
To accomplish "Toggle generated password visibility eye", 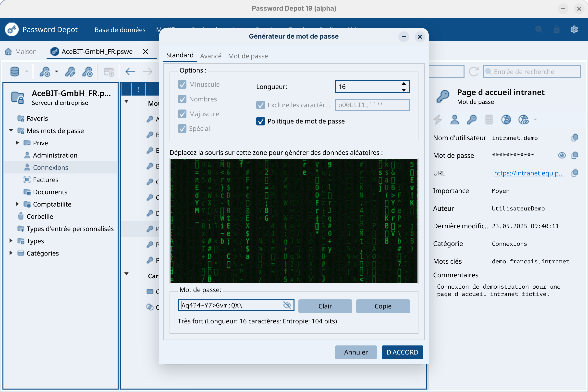I will [287, 305].
